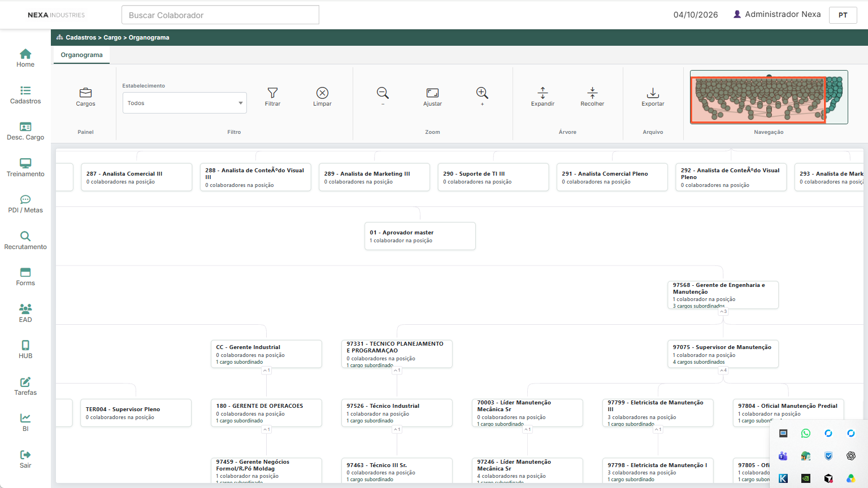Viewport: 868px width, 488px height.
Task: Open the NVIDIA tray icon
Action: pyautogui.click(x=806, y=478)
